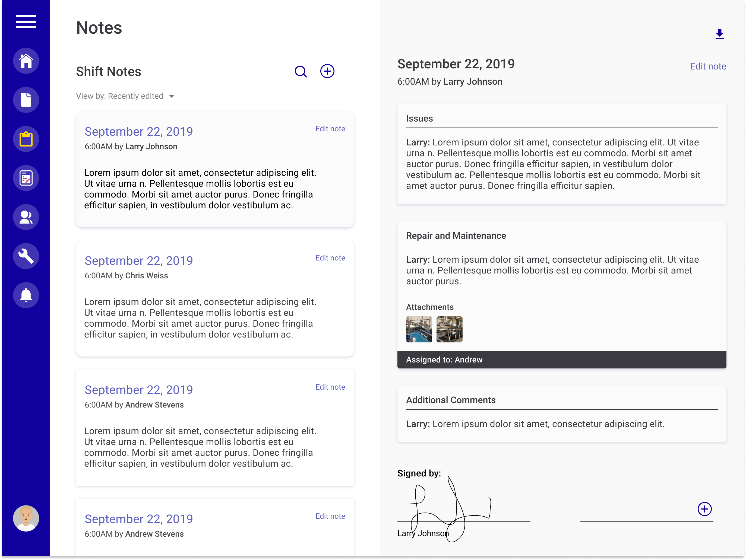Search shift notes with the magnifier icon
This screenshot has width=746, height=560.
point(301,71)
